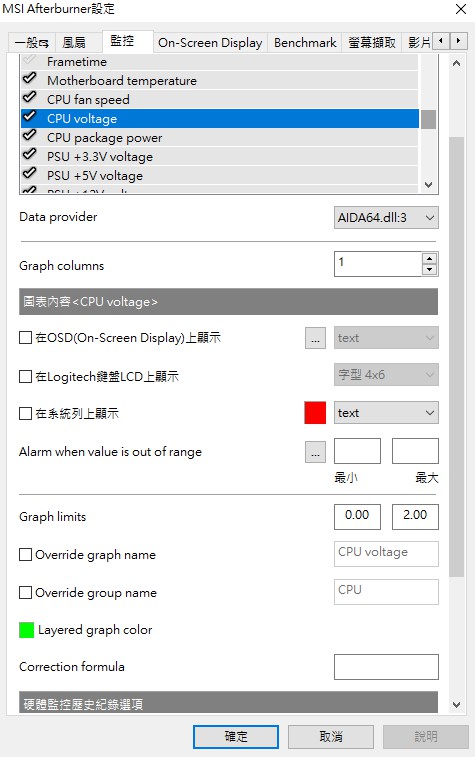Select the 監控 tab
The width and height of the screenshot is (475, 757).
(128, 41)
